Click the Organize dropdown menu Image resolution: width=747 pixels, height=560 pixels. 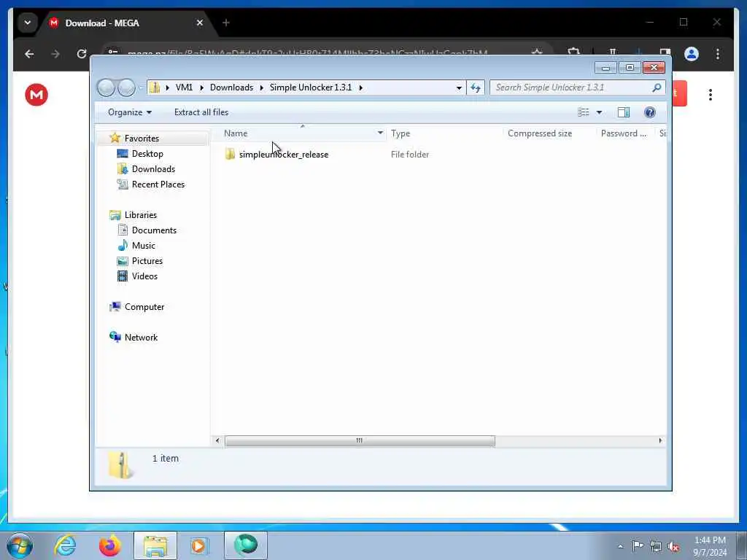tap(130, 112)
